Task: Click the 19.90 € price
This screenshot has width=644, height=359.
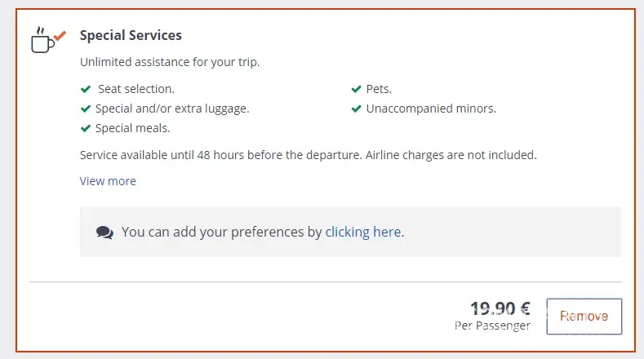Action: pyautogui.click(x=500, y=308)
